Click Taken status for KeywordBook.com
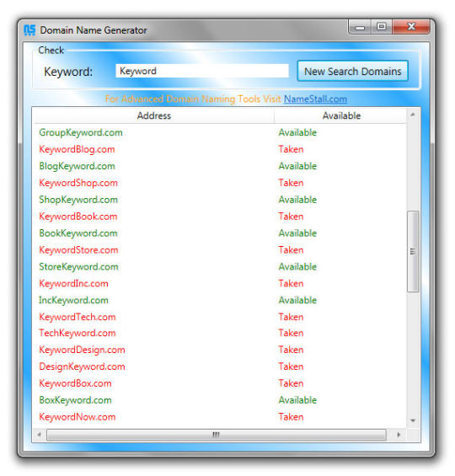455x476 pixels. [x=291, y=217]
